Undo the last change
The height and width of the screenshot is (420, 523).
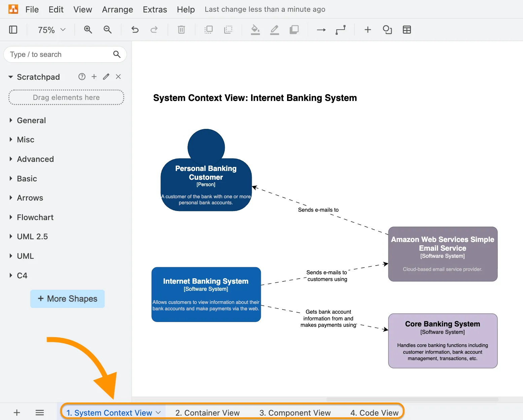tap(135, 30)
